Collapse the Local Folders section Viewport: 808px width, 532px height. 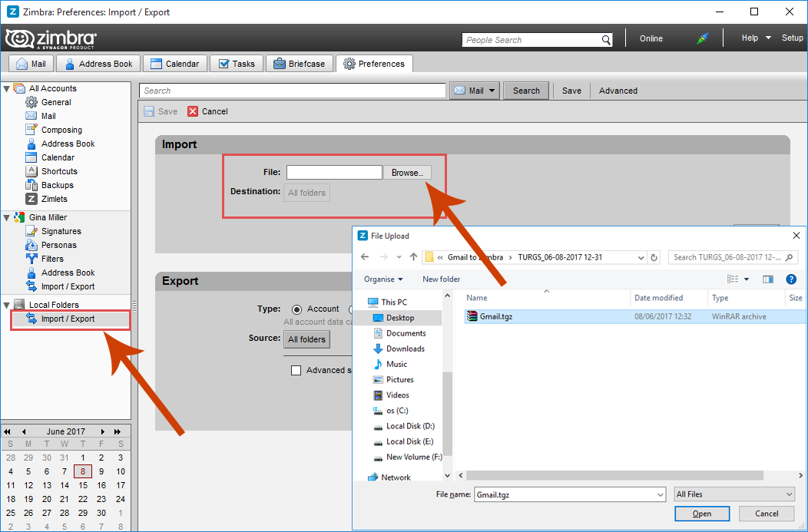7,305
